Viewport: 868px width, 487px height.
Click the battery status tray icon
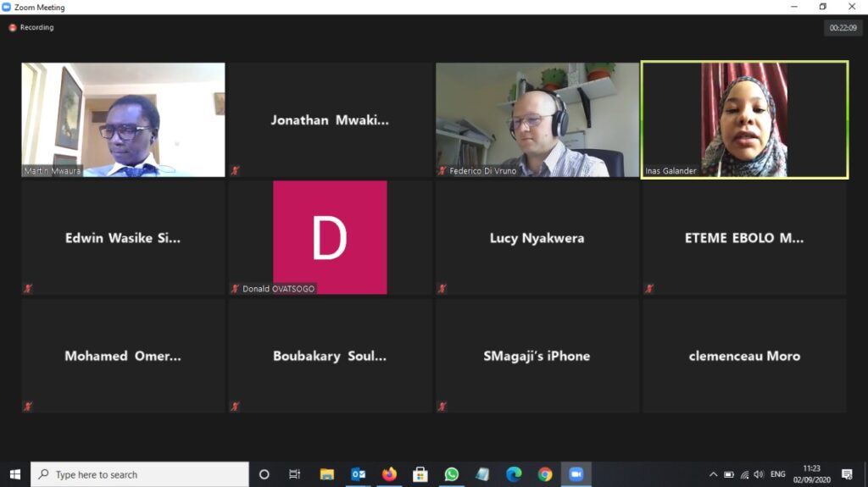pyautogui.click(x=728, y=474)
